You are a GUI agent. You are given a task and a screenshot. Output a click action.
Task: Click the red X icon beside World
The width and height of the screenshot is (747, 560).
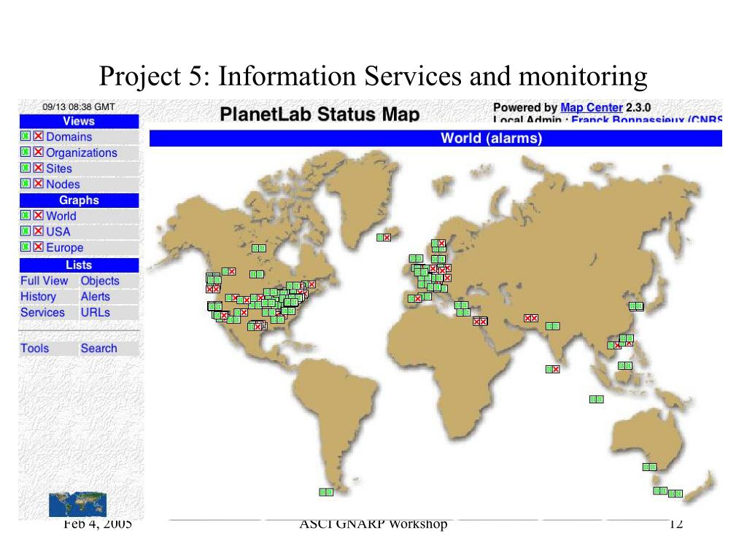pos(39,215)
